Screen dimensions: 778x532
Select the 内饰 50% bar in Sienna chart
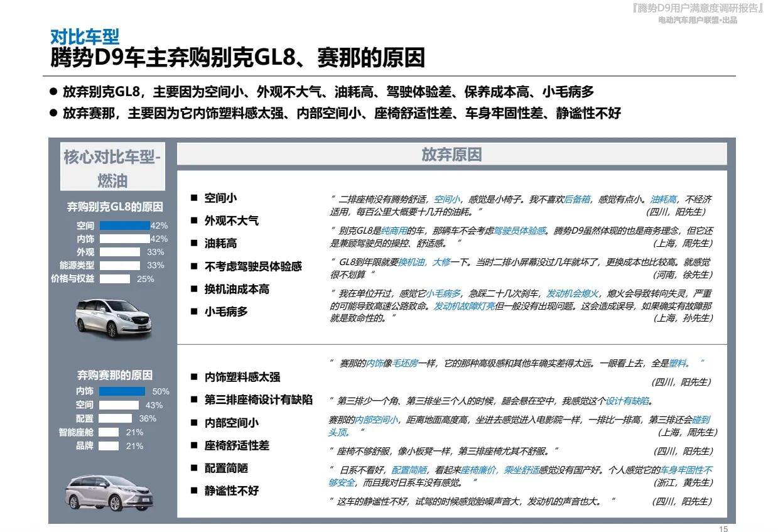122,391
